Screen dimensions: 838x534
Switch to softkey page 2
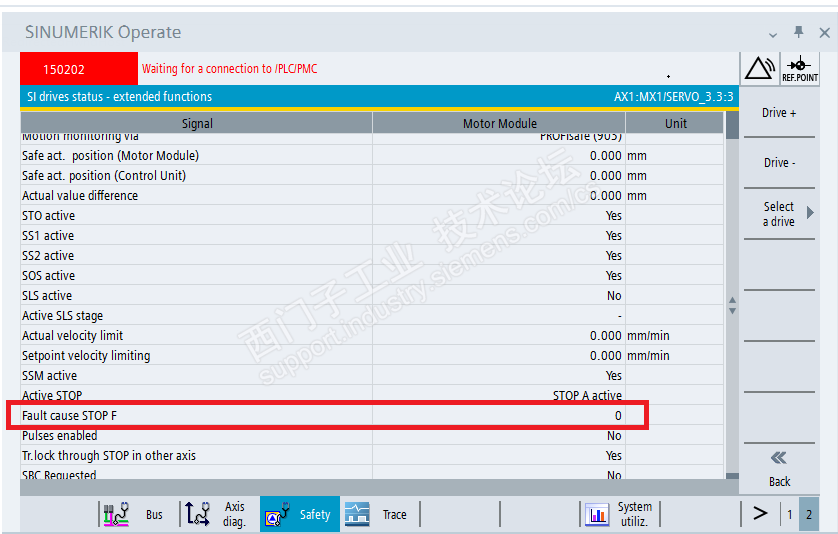[x=809, y=514]
